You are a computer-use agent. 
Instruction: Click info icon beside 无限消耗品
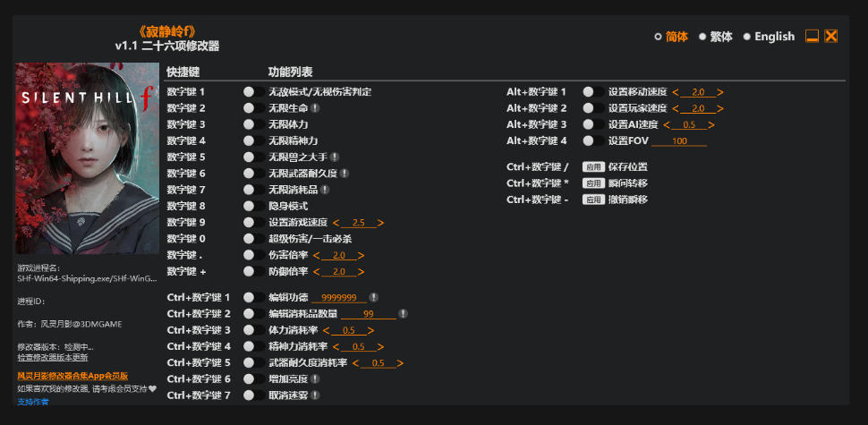coord(325,190)
